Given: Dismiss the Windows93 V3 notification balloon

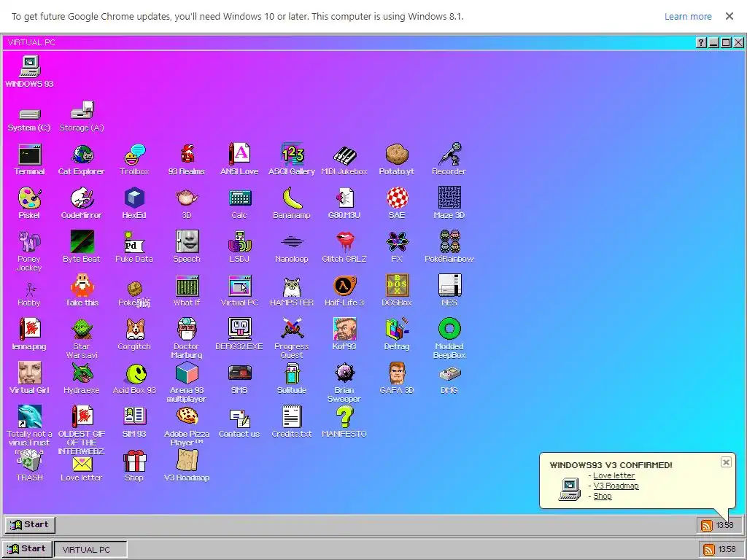Looking at the screenshot, I should [726, 462].
